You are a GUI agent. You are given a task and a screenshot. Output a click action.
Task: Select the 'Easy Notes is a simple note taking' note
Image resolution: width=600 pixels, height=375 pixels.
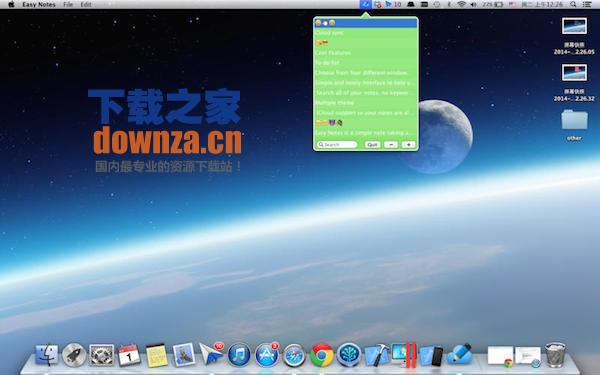365,133
